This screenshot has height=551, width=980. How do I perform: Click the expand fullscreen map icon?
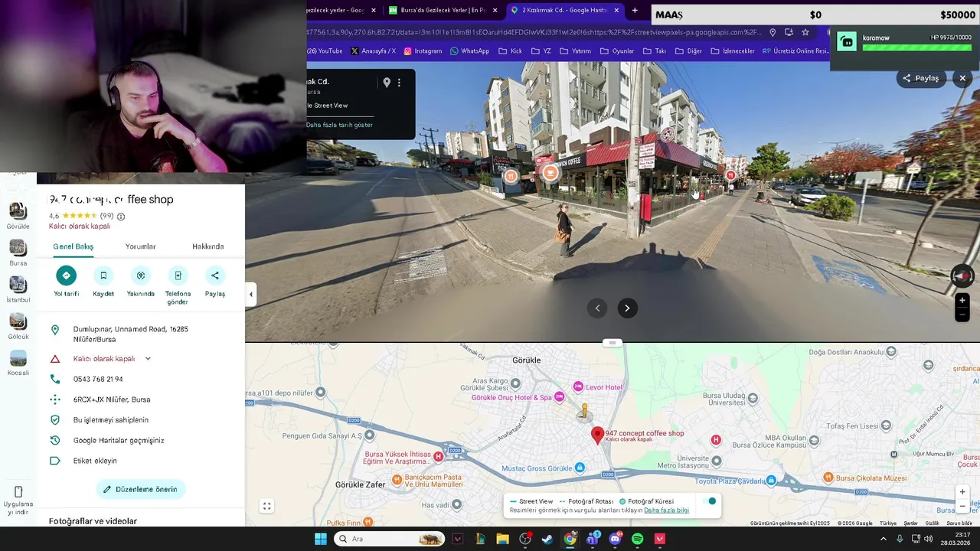[266, 506]
